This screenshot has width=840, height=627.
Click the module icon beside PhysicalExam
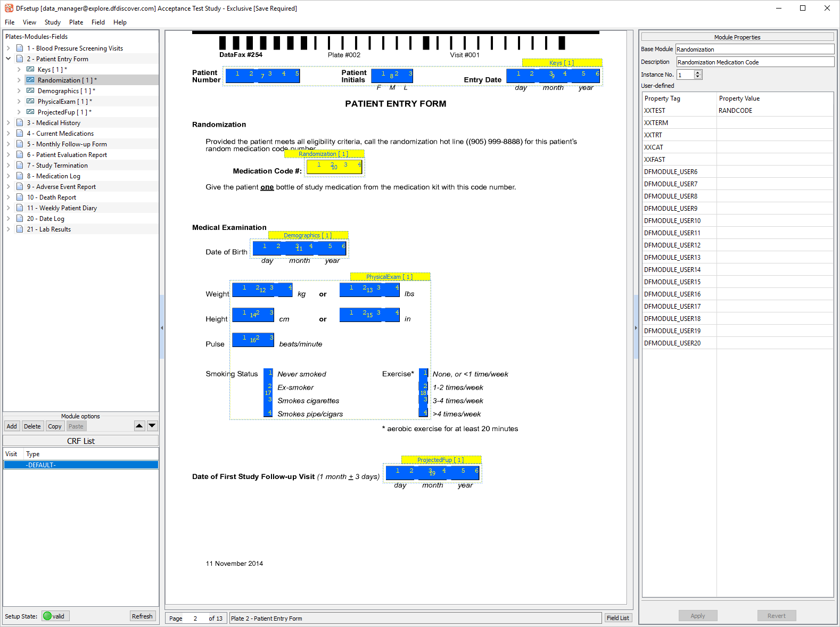click(x=30, y=102)
